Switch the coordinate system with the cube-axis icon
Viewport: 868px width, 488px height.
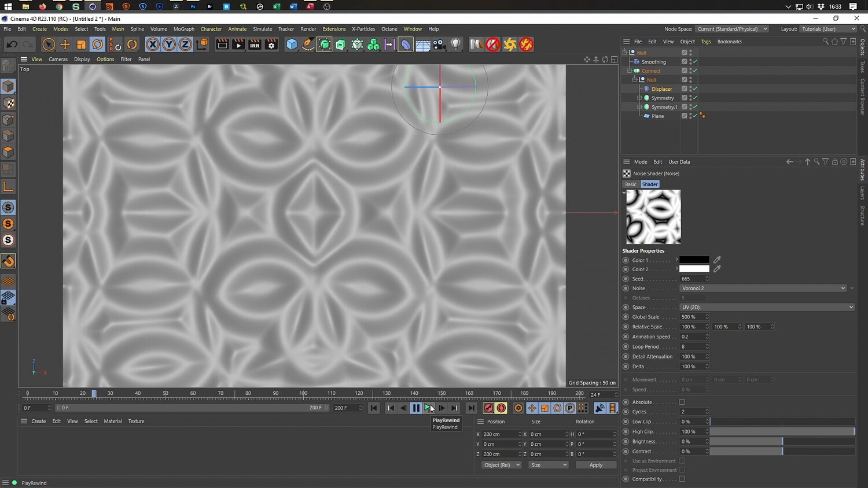(x=202, y=45)
